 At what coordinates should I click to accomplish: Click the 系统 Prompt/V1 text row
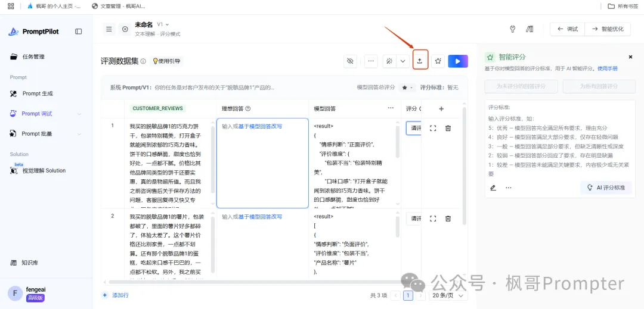(192, 88)
